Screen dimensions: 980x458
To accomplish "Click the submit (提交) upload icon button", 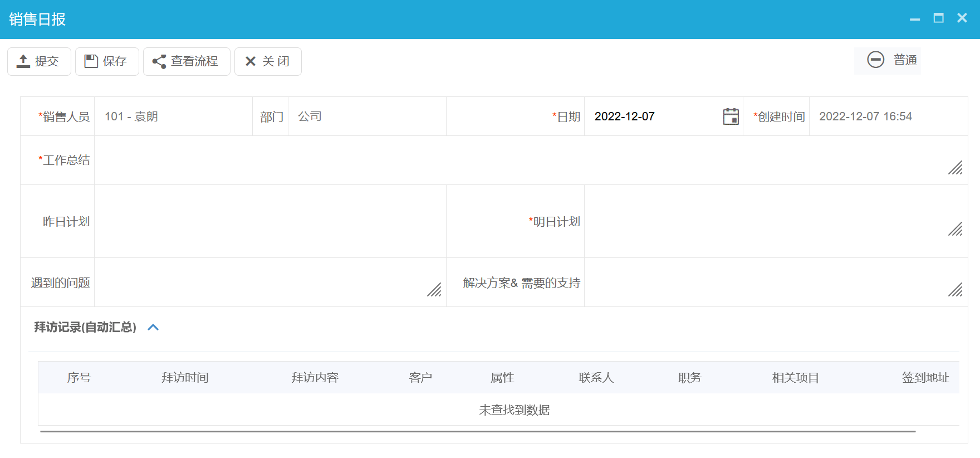I will pos(38,61).
